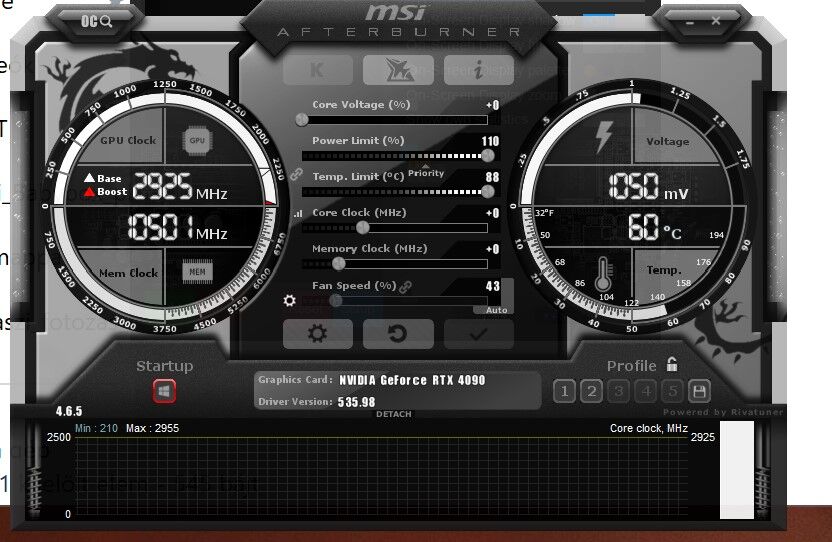This screenshot has height=542, width=832.
Task: Close the Afterburner window
Action: point(716,21)
